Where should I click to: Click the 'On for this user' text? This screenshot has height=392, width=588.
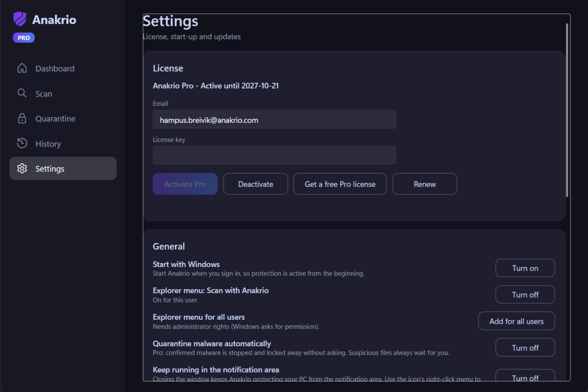point(175,300)
